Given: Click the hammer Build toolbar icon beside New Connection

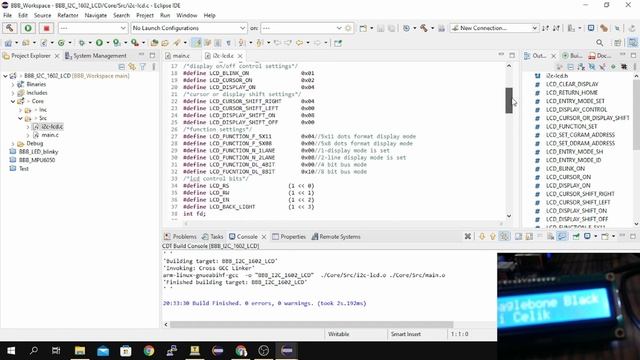Looking at the screenshot, I should point(424,28).
